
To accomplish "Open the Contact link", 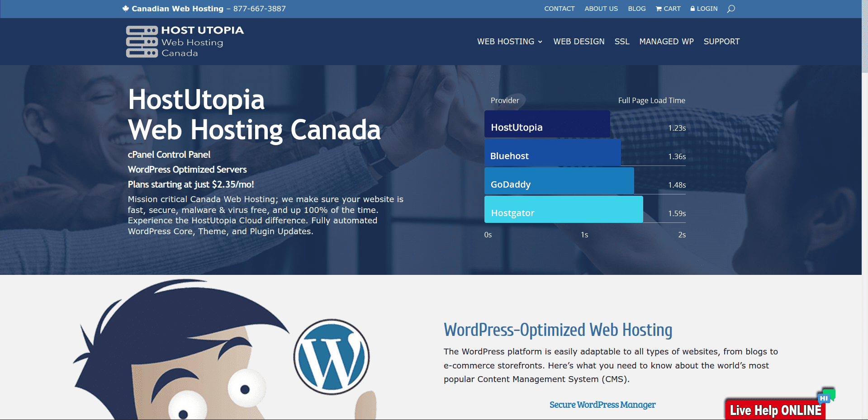I will coord(560,9).
